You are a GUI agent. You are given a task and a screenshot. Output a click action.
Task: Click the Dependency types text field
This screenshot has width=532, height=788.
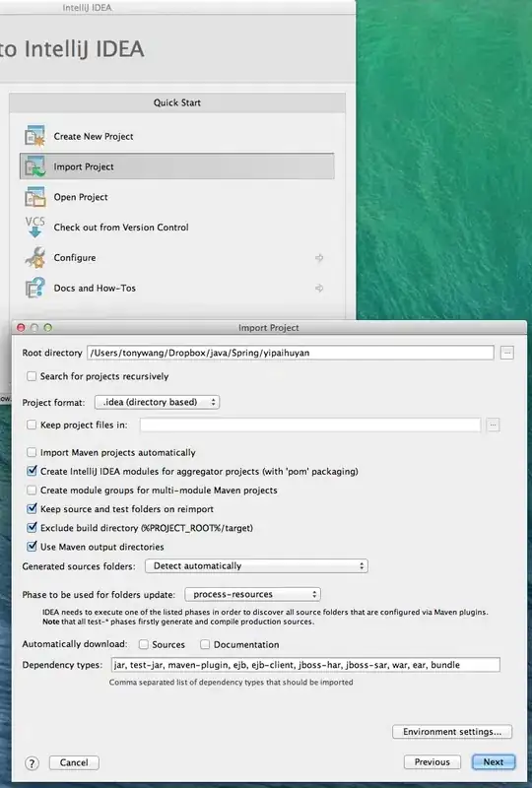click(x=305, y=665)
